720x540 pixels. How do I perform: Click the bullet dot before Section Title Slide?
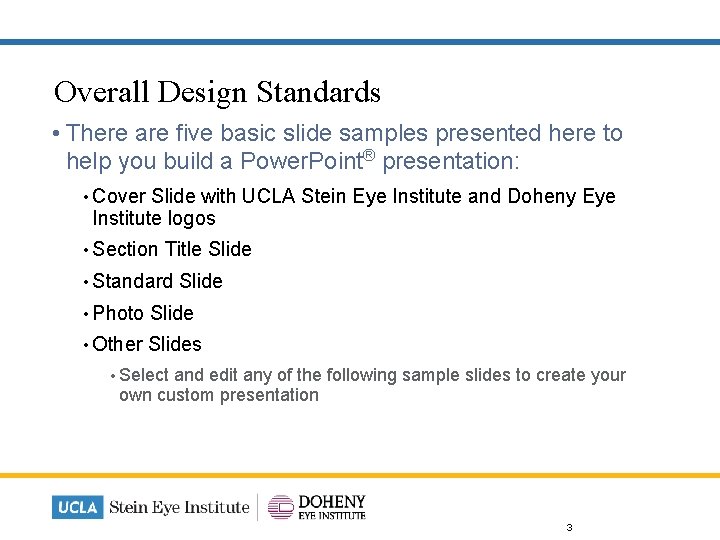tap(87, 250)
